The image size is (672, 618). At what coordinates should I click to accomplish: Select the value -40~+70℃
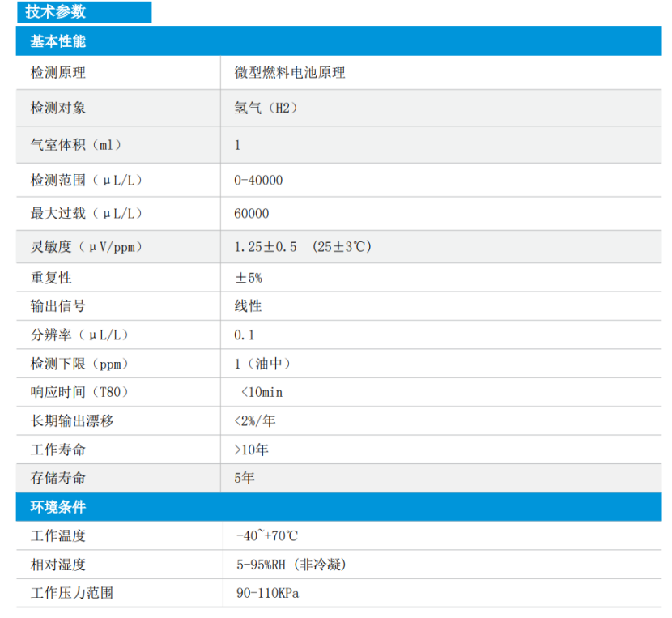(267, 535)
